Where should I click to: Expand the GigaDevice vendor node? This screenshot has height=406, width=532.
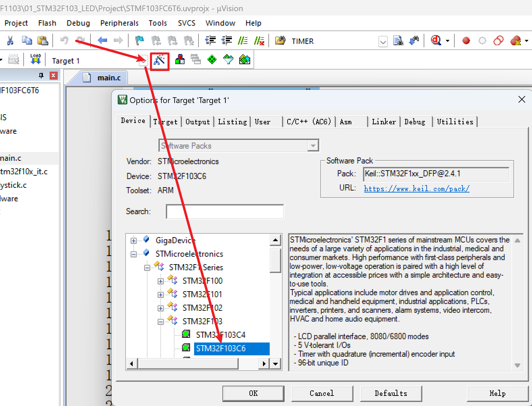[134, 240]
